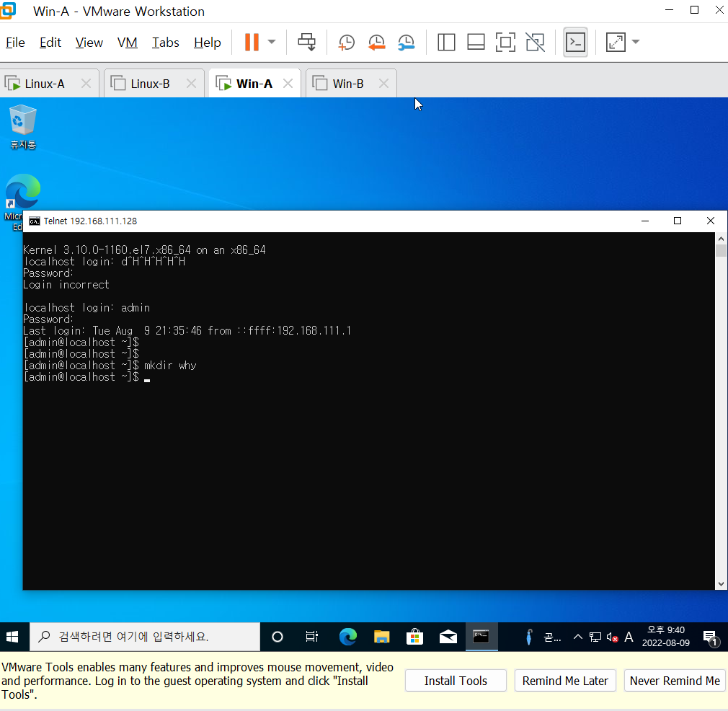Pause the virtual machine
Viewport: 728px width, 711px height.
click(x=252, y=43)
